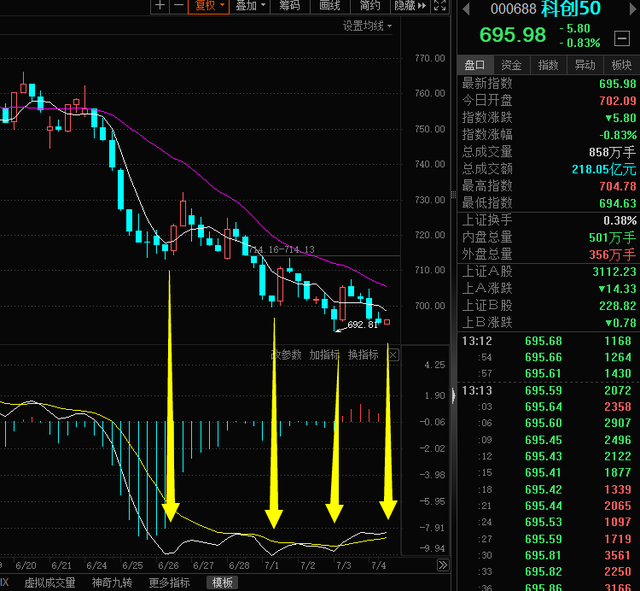
Task: Open the 异动 tab
Action: coord(585,65)
